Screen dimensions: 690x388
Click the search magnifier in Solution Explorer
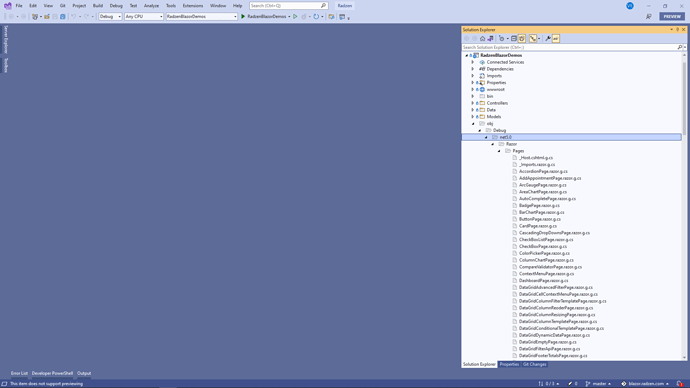pos(679,47)
